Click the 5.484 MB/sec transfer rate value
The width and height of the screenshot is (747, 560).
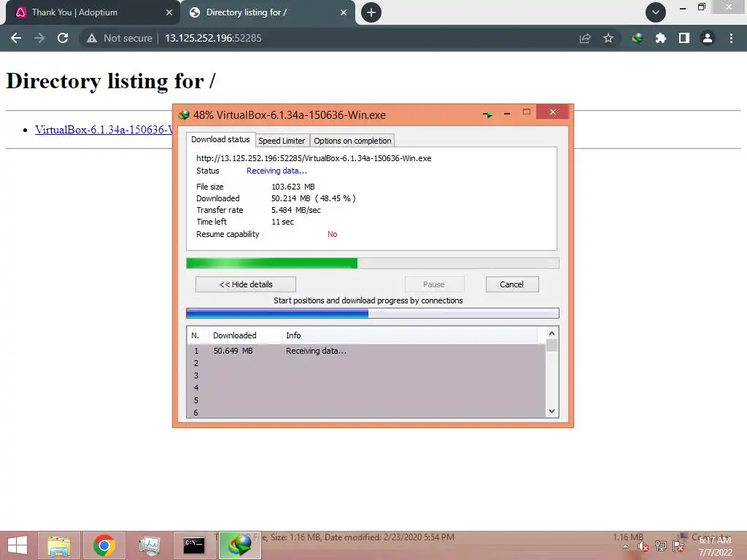[x=296, y=210]
